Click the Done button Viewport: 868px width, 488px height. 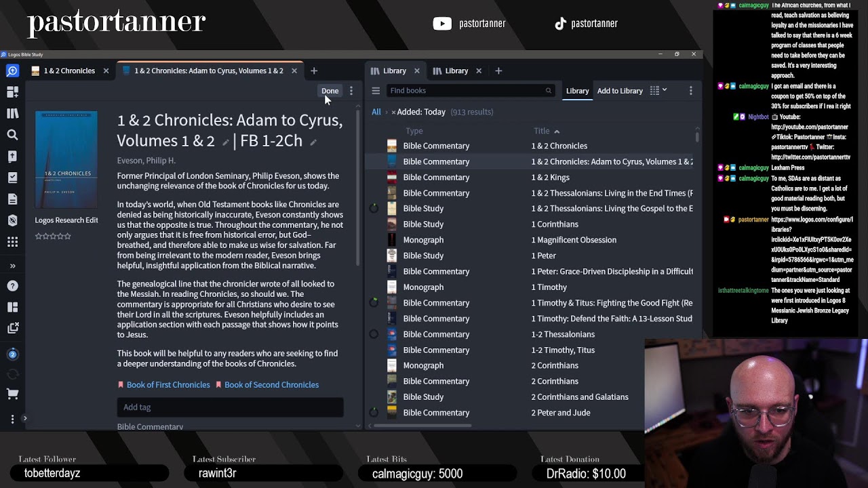(x=330, y=91)
